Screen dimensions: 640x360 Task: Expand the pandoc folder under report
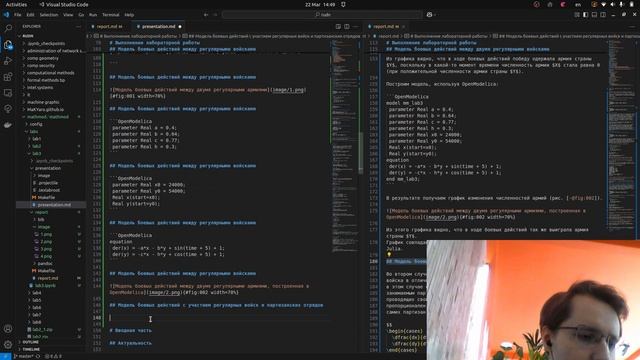pyautogui.click(x=44, y=264)
